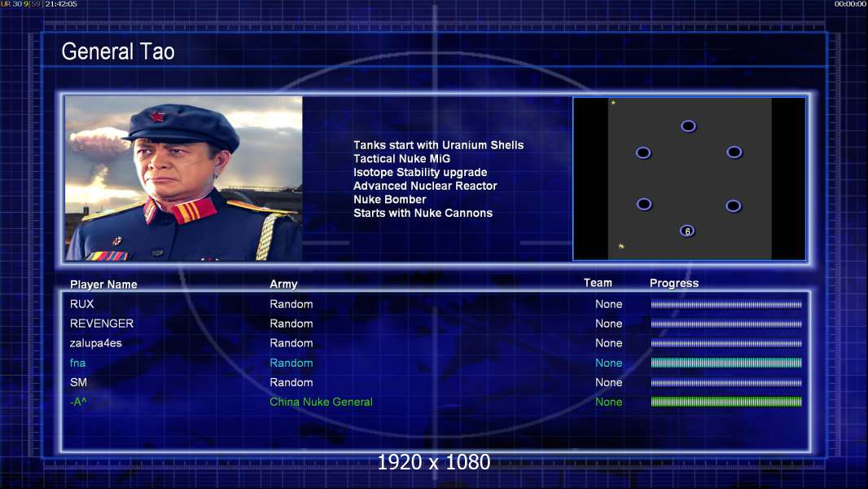Click 'Advanced Nuclear Reactor' text
Screen dimensions: 868x489
coord(425,186)
